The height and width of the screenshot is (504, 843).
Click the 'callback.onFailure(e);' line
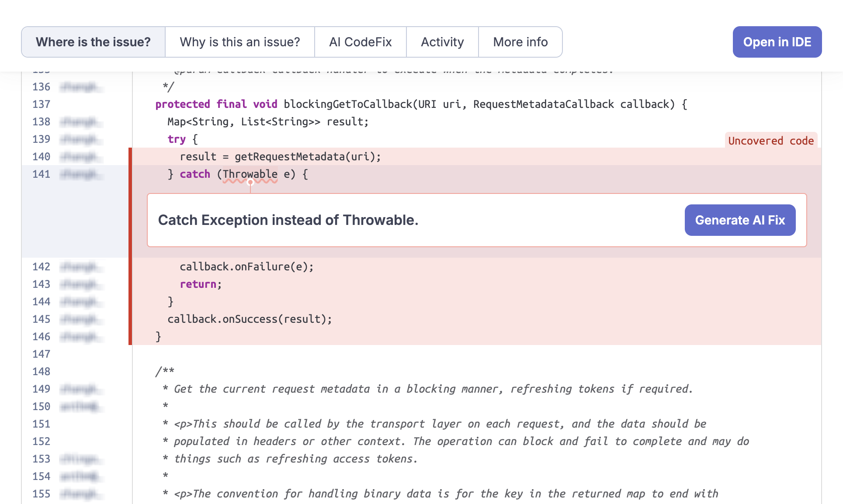pos(246,267)
